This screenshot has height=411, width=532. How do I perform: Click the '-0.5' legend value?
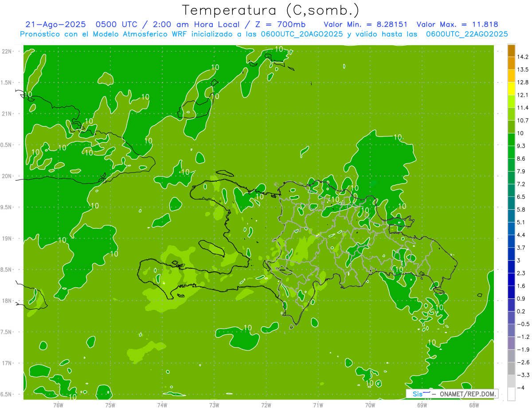click(523, 324)
